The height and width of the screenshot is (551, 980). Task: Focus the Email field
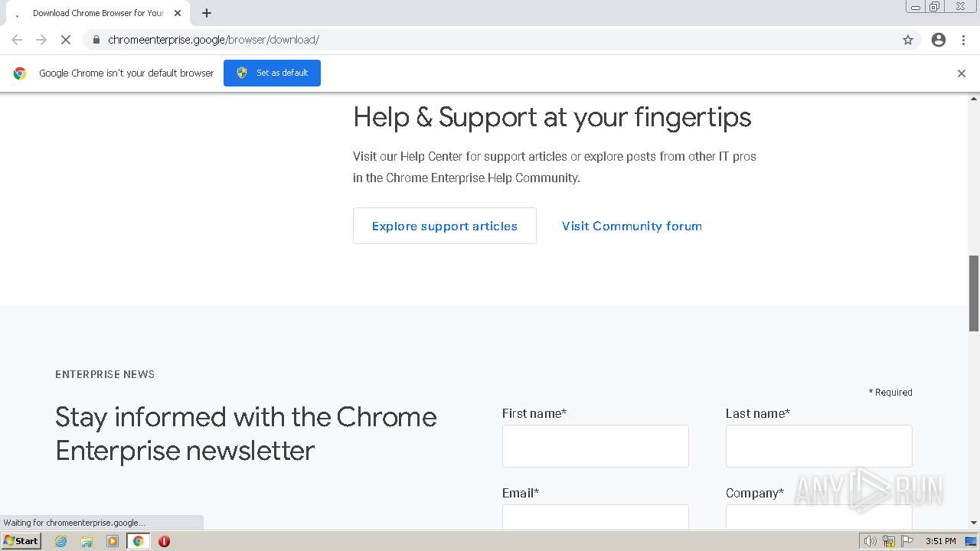point(596,517)
